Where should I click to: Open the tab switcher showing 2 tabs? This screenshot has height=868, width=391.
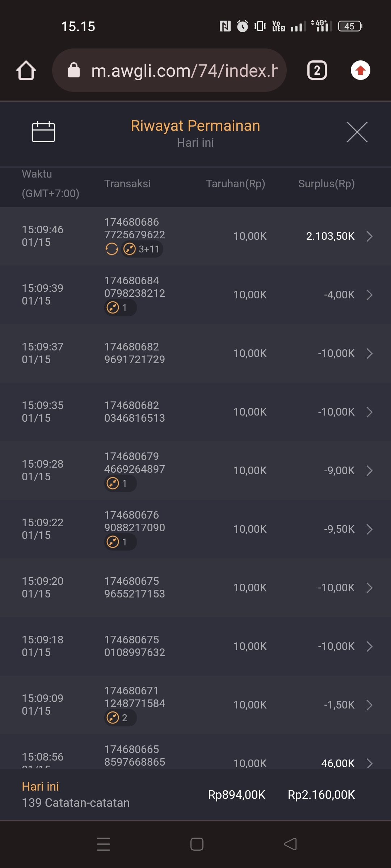pos(317,70)
